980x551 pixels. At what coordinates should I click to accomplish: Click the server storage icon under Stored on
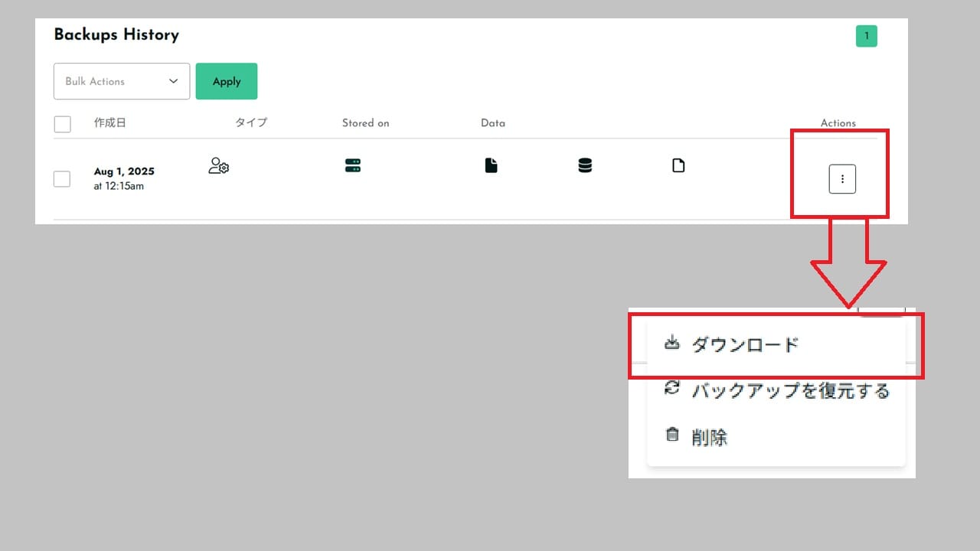point(353,165)
